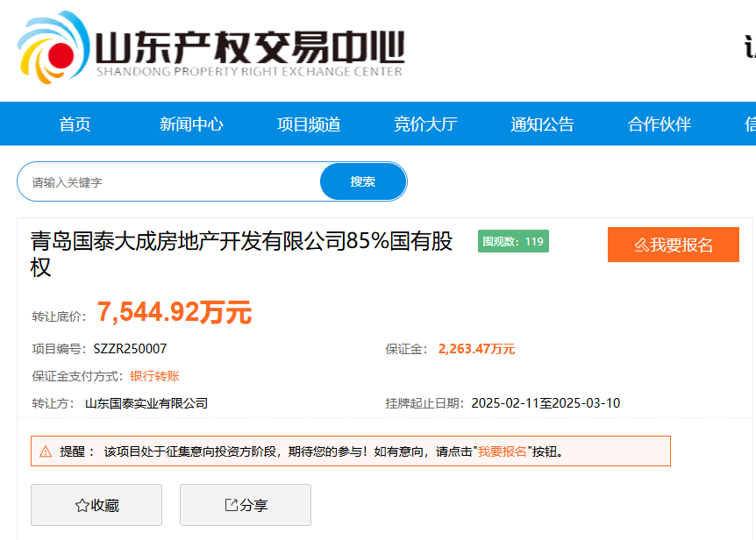Click the 挂牌起止日期 label
Screen dimensions: 756x540
point(424,403)
